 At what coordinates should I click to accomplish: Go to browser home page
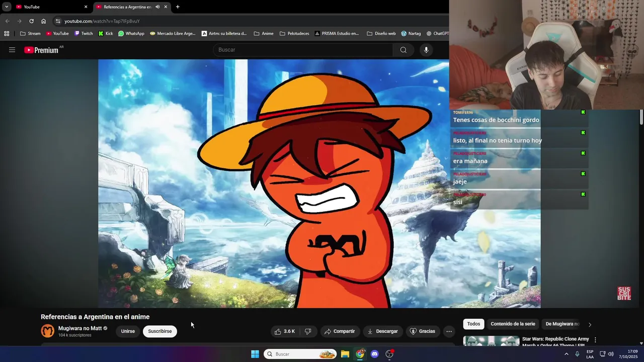click(44, 21)
